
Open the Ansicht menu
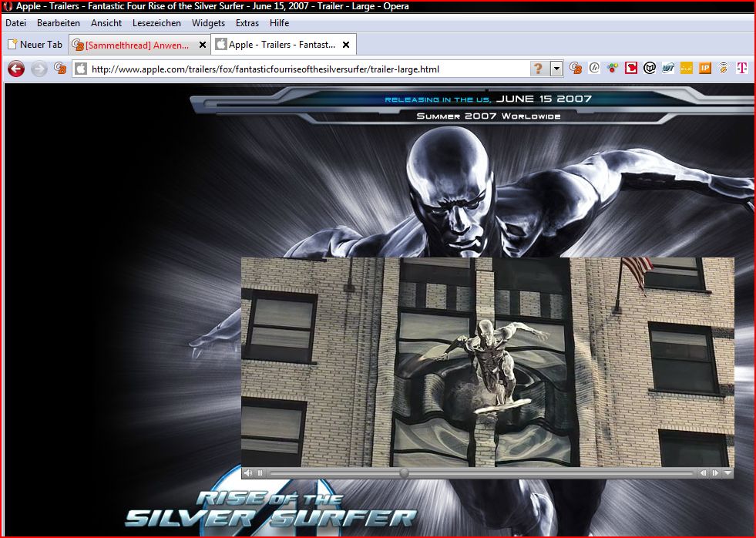coord(106,23)
